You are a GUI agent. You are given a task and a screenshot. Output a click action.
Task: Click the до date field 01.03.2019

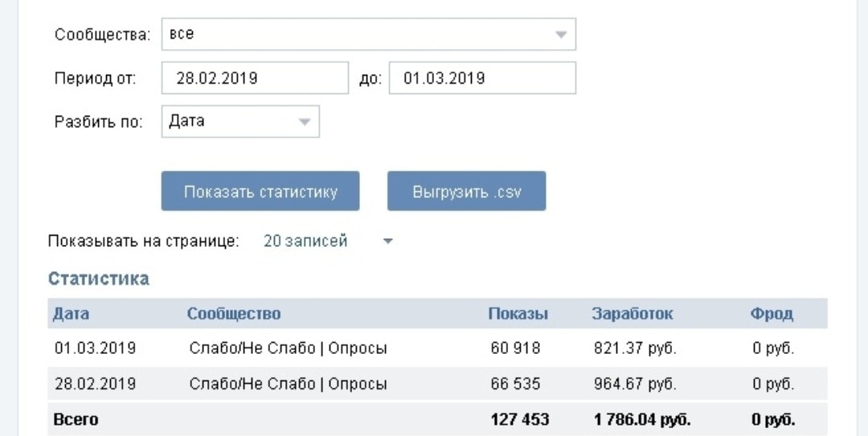481,78
